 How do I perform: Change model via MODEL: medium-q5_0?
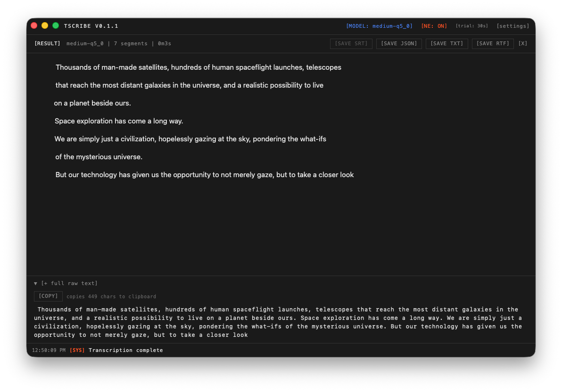[379, 26]
